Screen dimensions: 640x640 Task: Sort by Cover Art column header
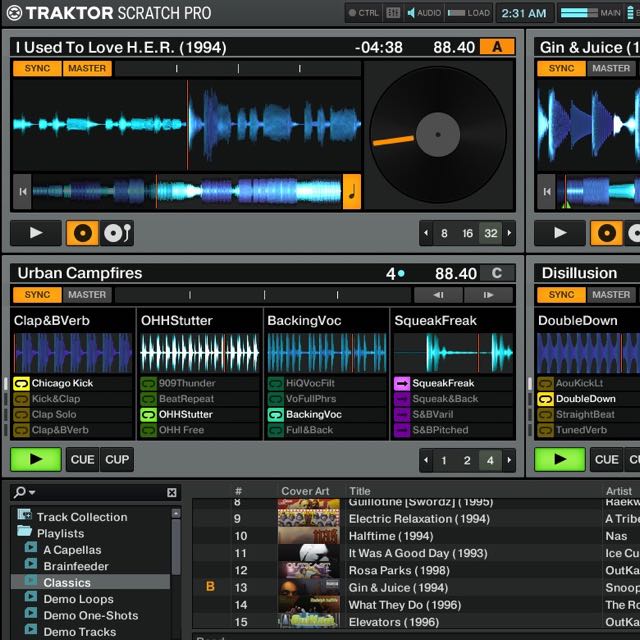click(x=305, y=491)
